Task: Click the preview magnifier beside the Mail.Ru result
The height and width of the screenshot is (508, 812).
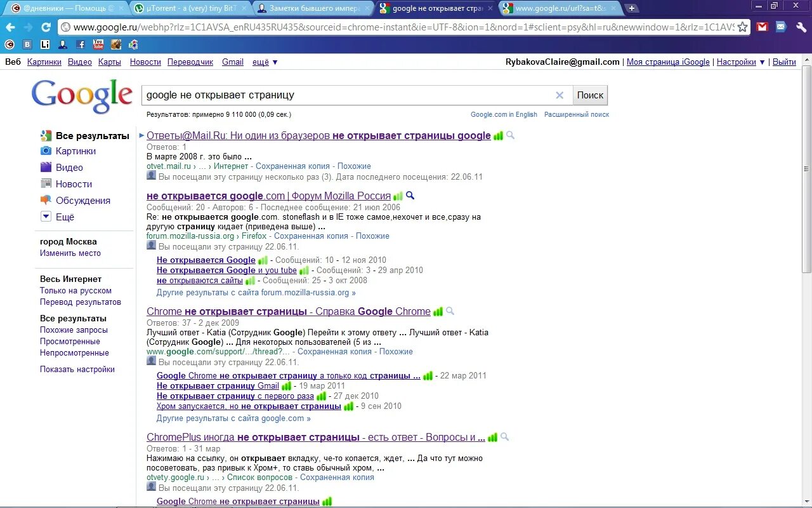Action: (510, 135)
